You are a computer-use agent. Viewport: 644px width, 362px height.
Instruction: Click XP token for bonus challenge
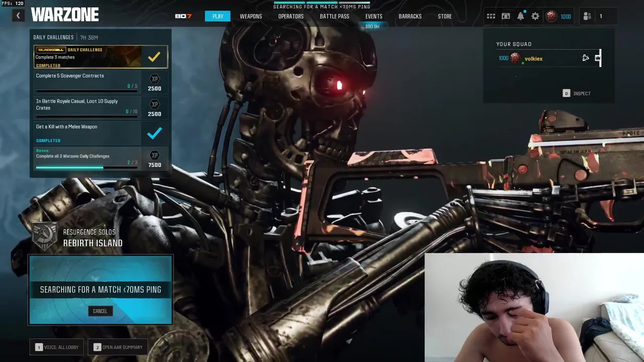(154, 155)
